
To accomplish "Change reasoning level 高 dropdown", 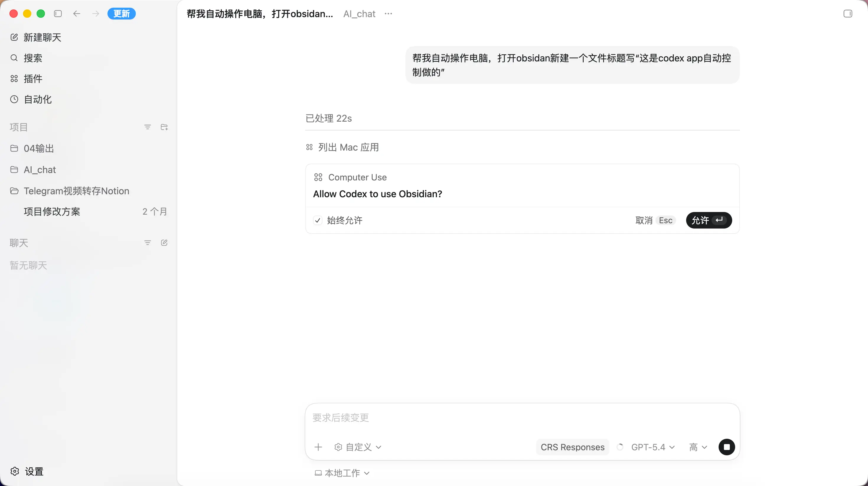I will [x=698, y=447].
